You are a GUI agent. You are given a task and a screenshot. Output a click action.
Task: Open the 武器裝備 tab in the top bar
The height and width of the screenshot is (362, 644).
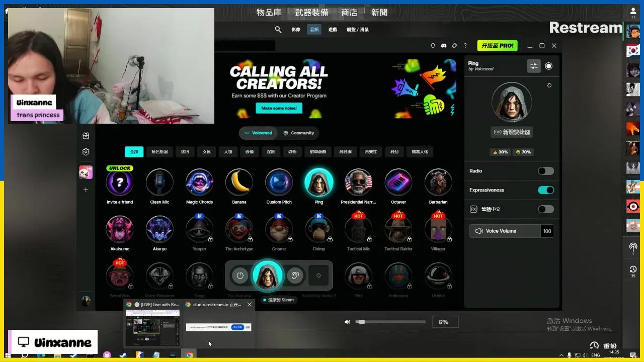(x=311, y=13)
